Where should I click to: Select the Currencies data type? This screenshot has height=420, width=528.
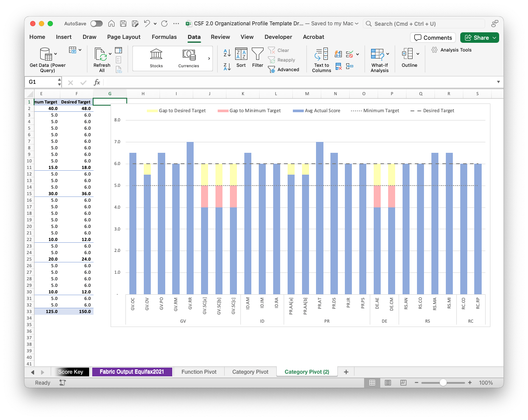188,58
